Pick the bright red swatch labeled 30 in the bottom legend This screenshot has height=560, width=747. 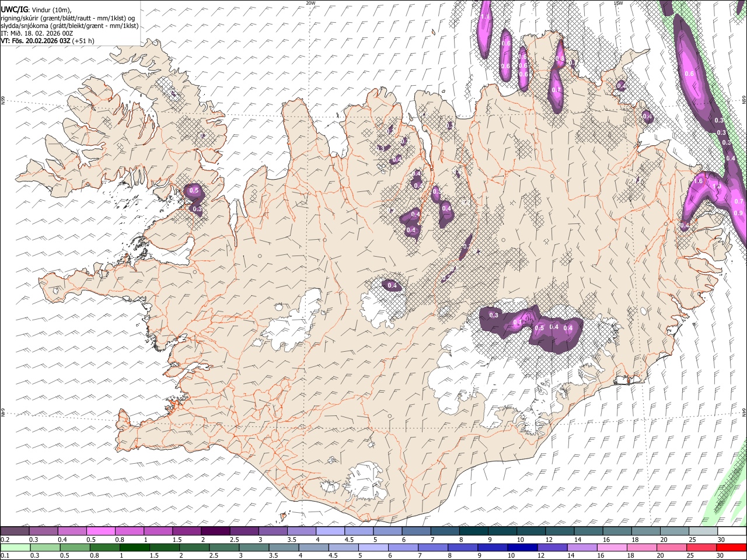coord(732,547)
